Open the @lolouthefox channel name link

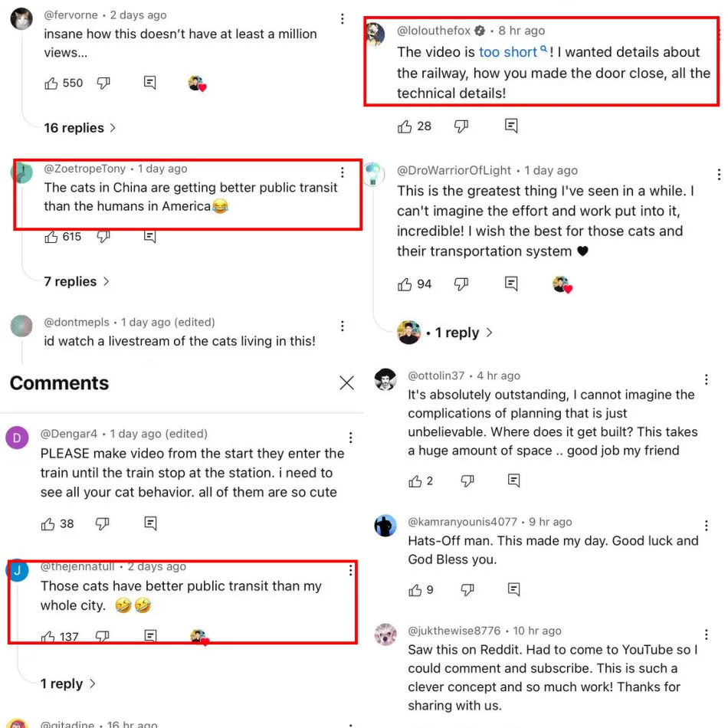tap(434, 31)
